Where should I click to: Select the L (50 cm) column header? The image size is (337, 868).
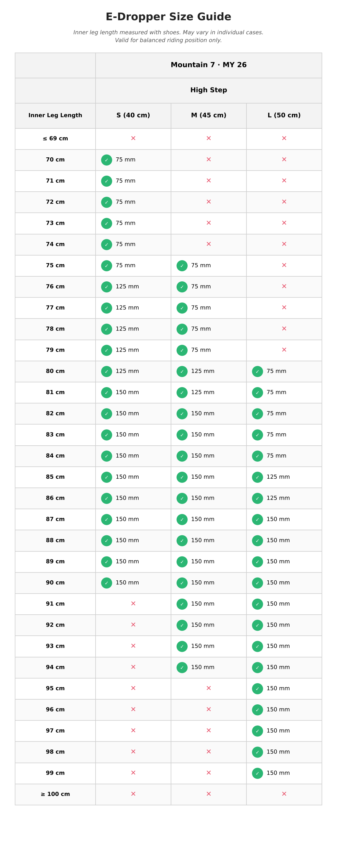(x=284, y=116)
